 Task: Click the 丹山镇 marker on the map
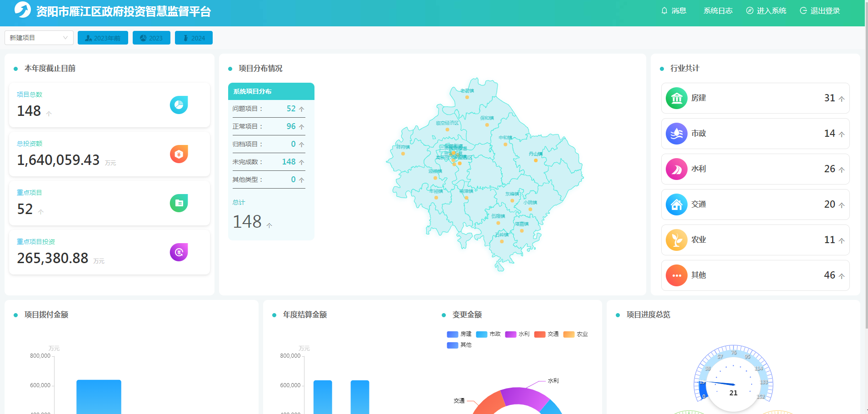click(536, 160)
